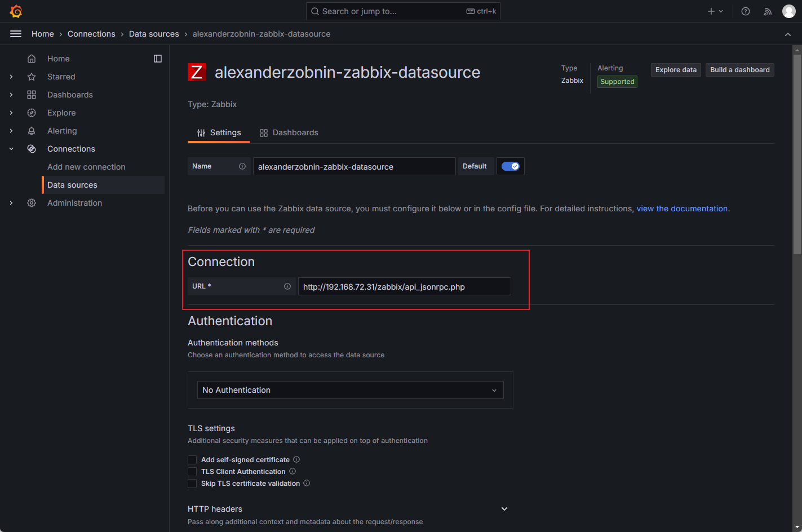Open the user profile avatar
The image size is (802, 532).
[x=789, y=11]
